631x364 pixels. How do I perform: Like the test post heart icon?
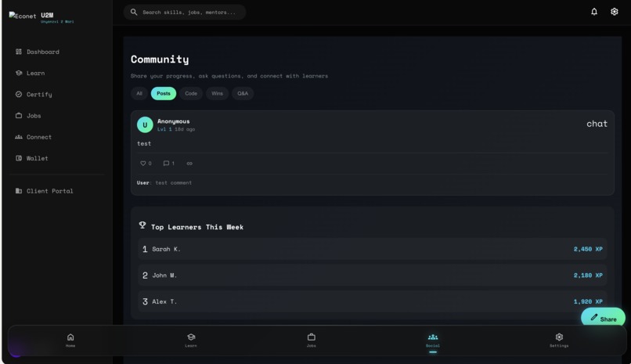click(142, 164)
